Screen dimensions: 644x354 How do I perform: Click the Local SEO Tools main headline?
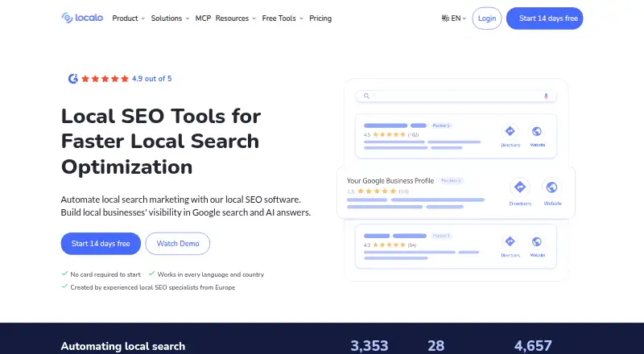coord(161,142)
